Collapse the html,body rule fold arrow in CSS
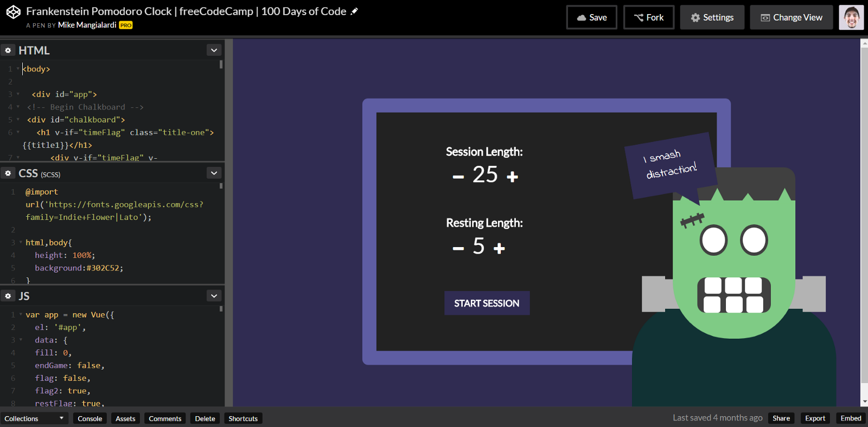The height and width of the screenshot is (427, 868). (x=21, y=243)
